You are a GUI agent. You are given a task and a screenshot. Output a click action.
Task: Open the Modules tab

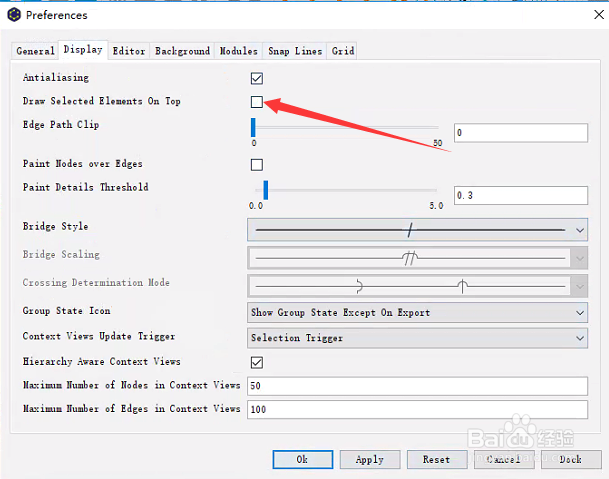pyautogui.click(x=238, y=51)
